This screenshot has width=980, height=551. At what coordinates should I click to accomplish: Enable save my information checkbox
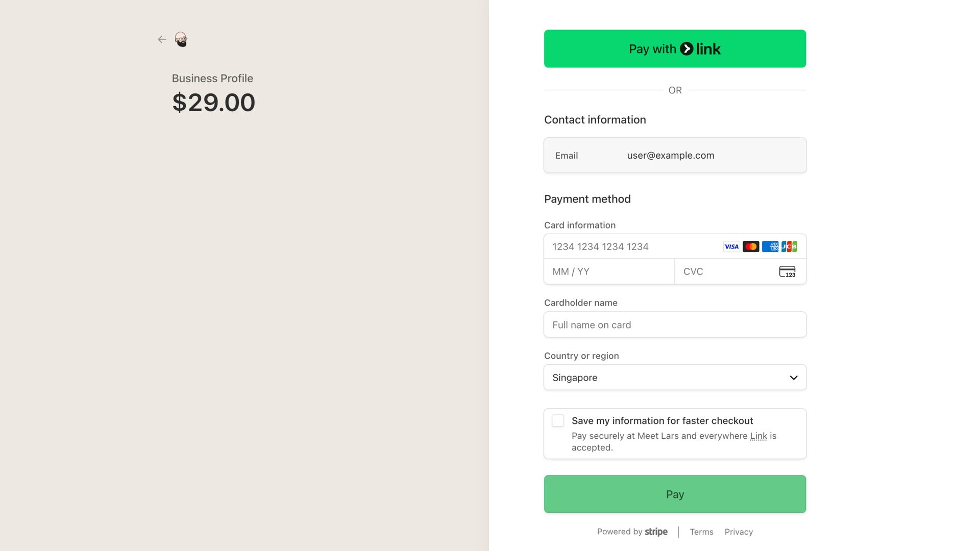tap(558, 421)
